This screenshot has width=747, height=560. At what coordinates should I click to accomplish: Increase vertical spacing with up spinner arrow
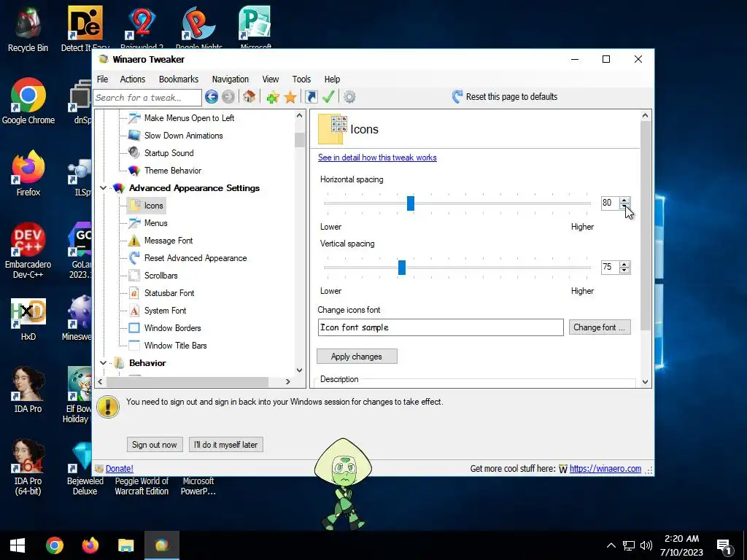click(624, 264)
